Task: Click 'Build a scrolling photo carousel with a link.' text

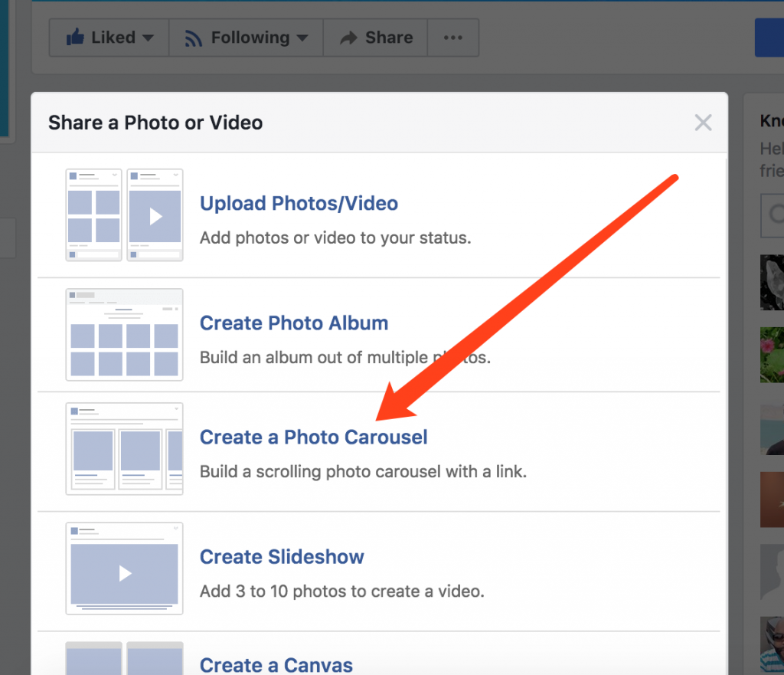Action: pyautogui.click(x=364, y=471)
